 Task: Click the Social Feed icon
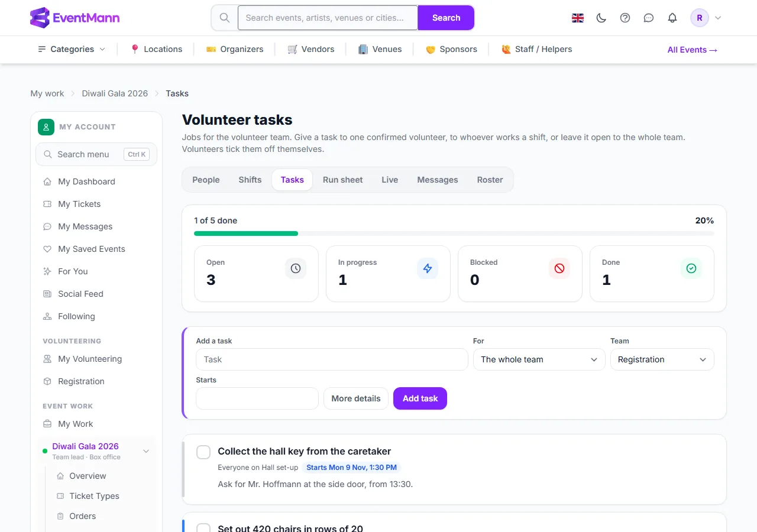pos(47,294)
